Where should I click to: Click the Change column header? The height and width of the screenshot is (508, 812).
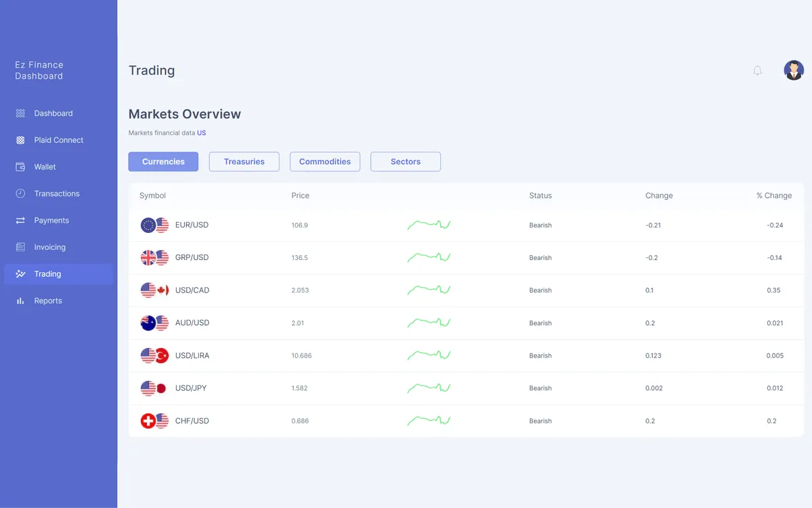coord(659,196)
